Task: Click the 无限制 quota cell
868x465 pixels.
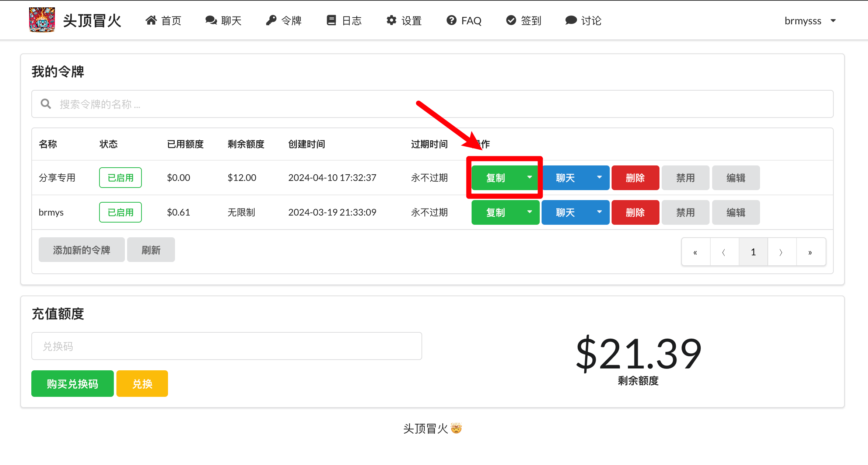Action: click(x=241, y=212)
